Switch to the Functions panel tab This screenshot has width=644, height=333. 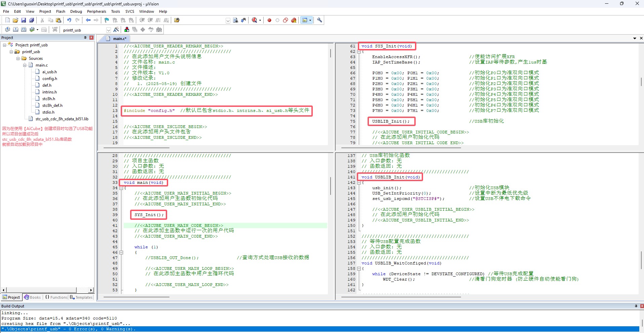pyautogui.click(x=56, y=297)
